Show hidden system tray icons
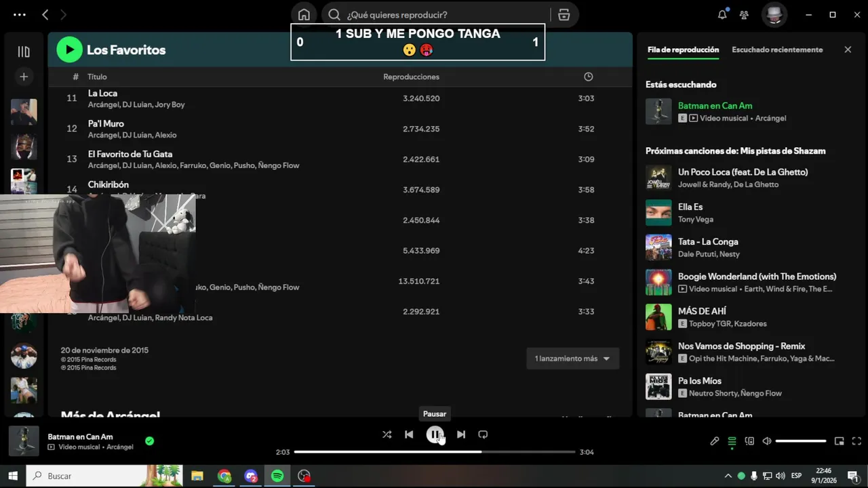868x488 pixels. 728,476
